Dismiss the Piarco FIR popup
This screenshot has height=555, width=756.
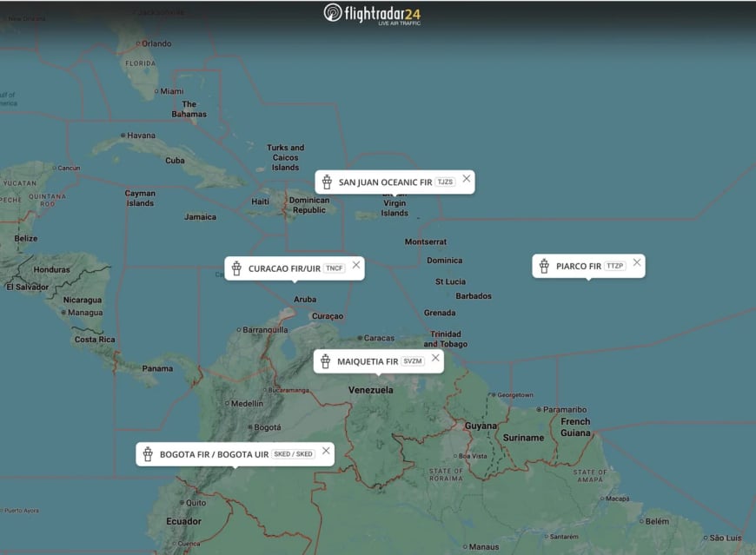(637, 262)
